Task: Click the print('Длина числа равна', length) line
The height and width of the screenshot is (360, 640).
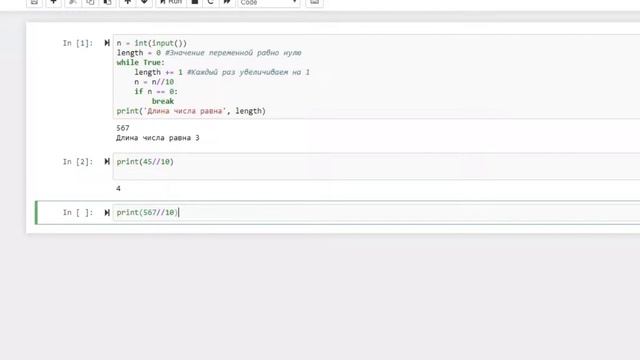Action: coord(191,111)
